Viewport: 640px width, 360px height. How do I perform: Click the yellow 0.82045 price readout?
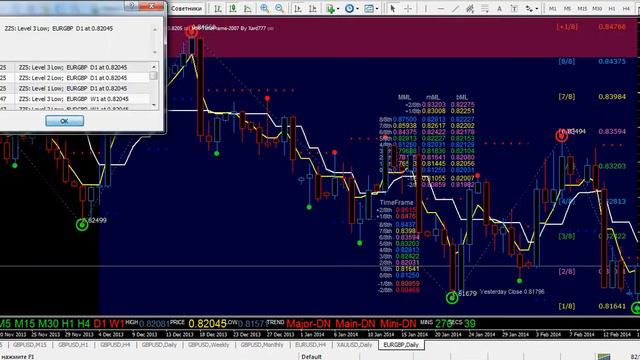pyautogui.click(x=207, y=324)
